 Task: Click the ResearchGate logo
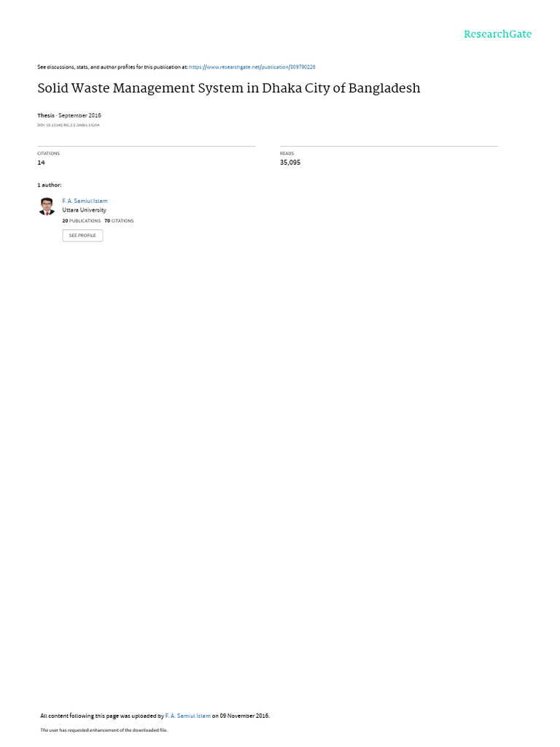[497, 34]
